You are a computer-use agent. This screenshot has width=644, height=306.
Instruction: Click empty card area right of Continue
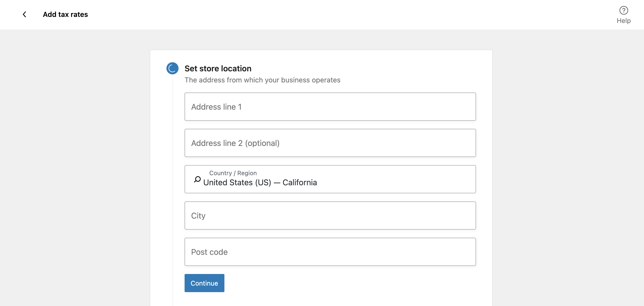click(x=353, y=283)
